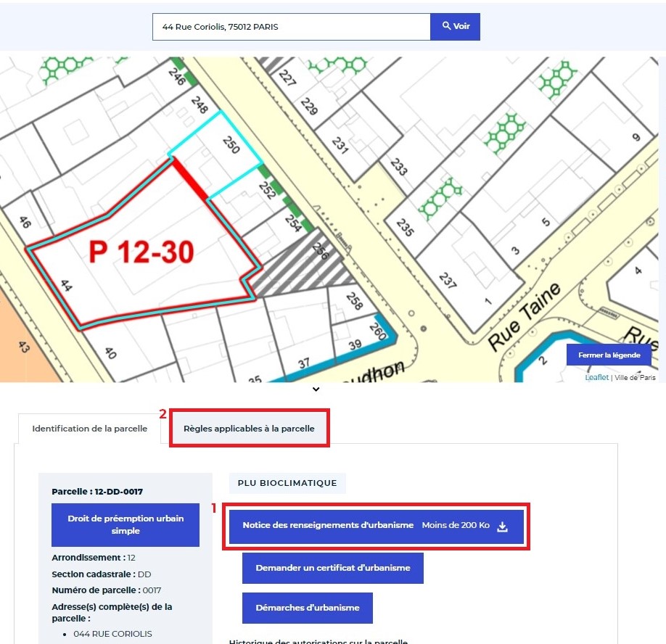This screenshot has height=644, width=666.
Task: Click parcel 250 outlined in cyan
Action: click(x=225, y=149)
